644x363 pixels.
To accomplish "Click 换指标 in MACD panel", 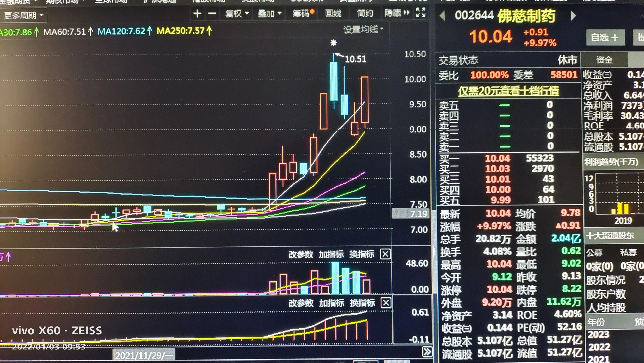I will [362, 303].
